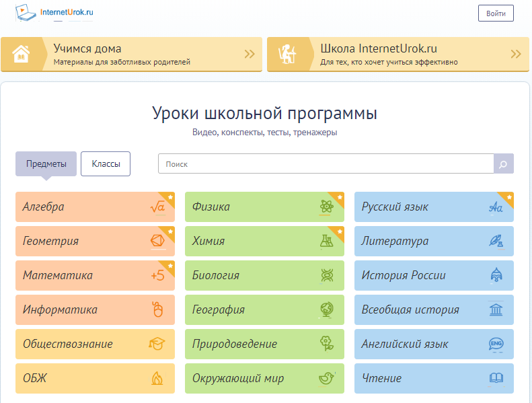
Task: Open the Русский язык subject
Action: (x=434, y=207)
